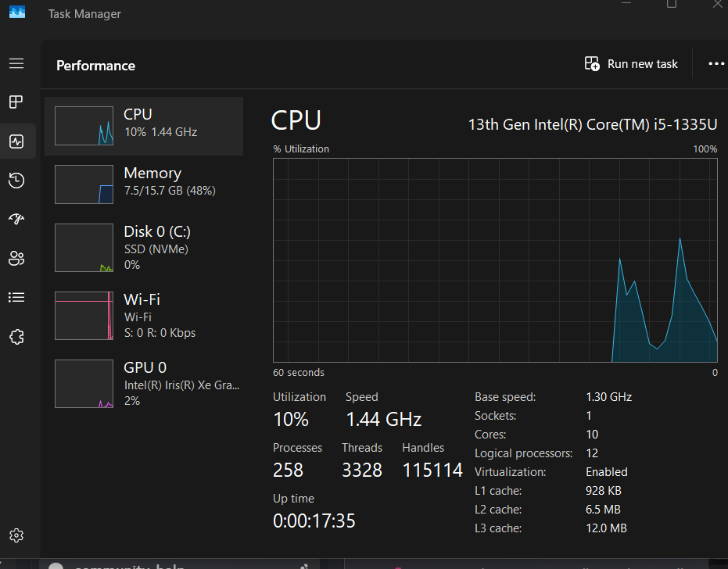Click the L2 cache 6.5 MB value
This screenshot has width=728, height=569.
coord(603,510)
